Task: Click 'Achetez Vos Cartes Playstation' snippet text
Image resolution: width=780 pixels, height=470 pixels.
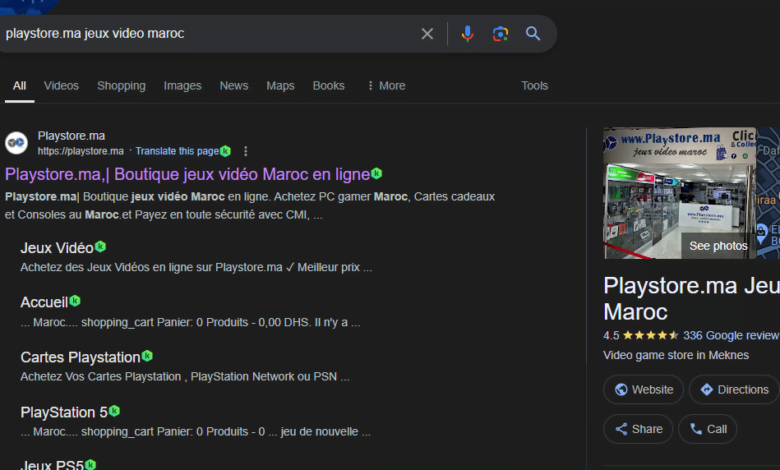Action: 185,377
